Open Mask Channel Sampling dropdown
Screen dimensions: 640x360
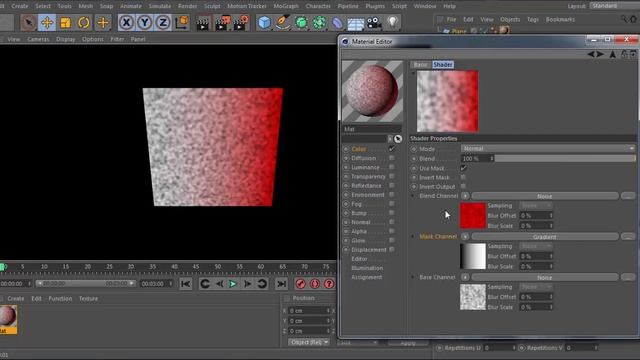coord(536,246)
